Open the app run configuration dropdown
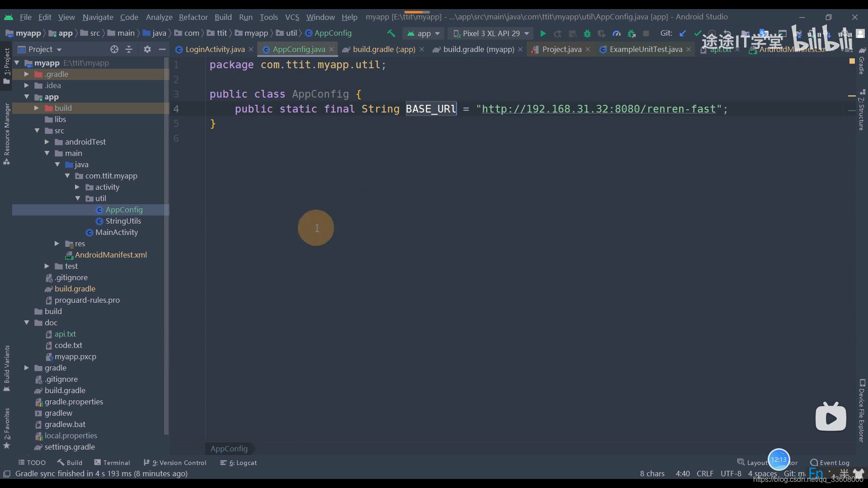This screenshot has height=488, width=868. point(424,33)
